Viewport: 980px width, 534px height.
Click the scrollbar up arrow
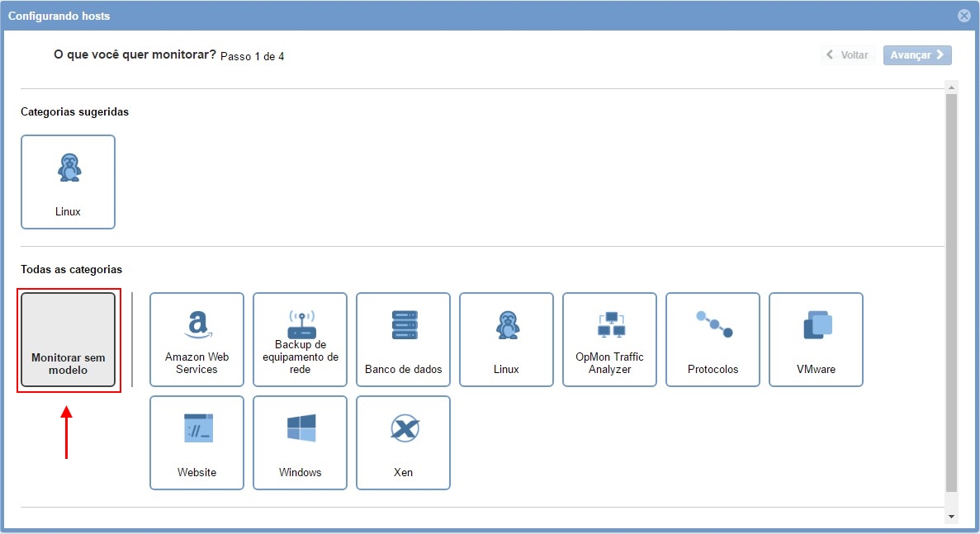951,87
